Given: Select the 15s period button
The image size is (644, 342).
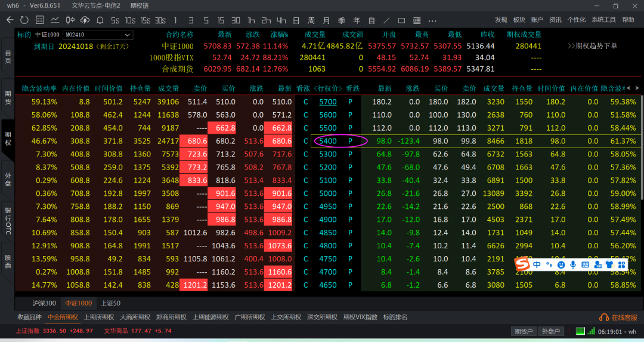Looking at the screenshot, I should (145, 20).
